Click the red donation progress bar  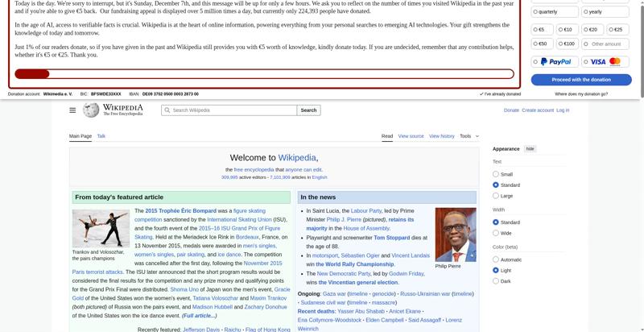[x=32, y=74]
